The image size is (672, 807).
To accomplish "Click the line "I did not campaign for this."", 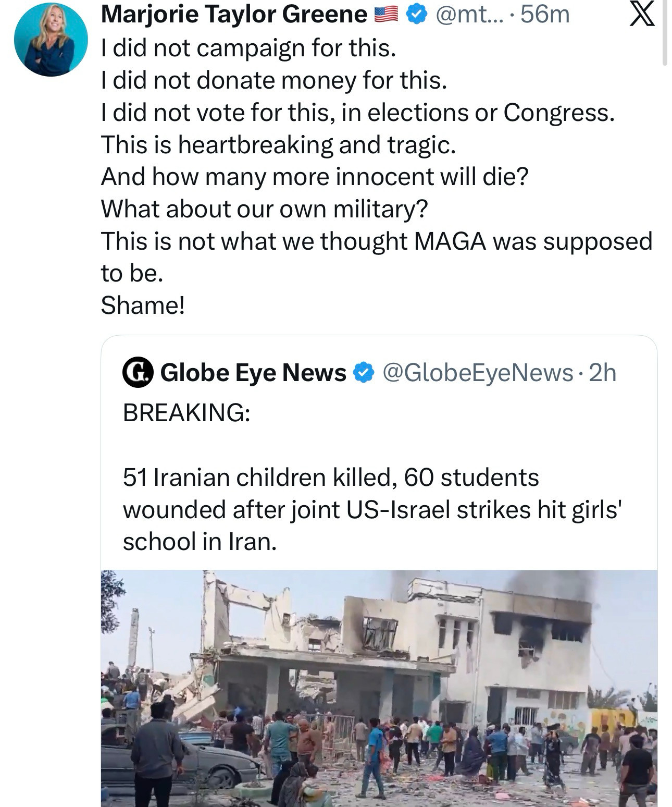I will coord(248,48).
